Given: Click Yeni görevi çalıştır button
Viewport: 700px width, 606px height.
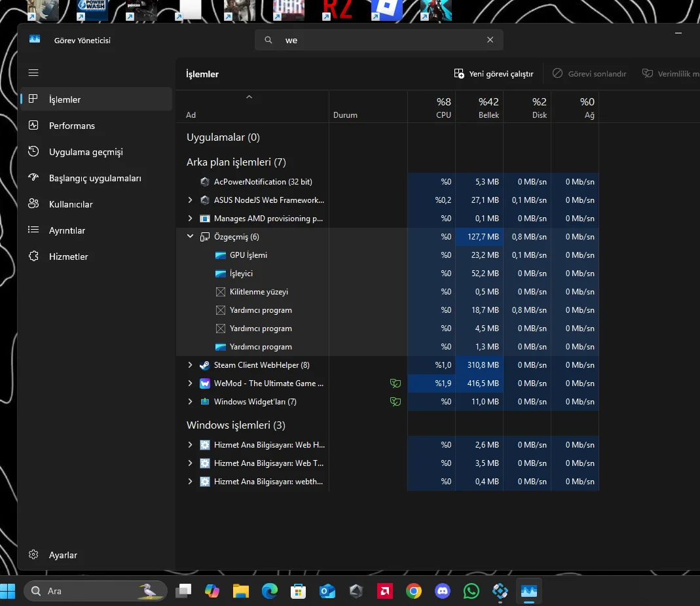Looking at the screenshot, I should coord(494,74).
